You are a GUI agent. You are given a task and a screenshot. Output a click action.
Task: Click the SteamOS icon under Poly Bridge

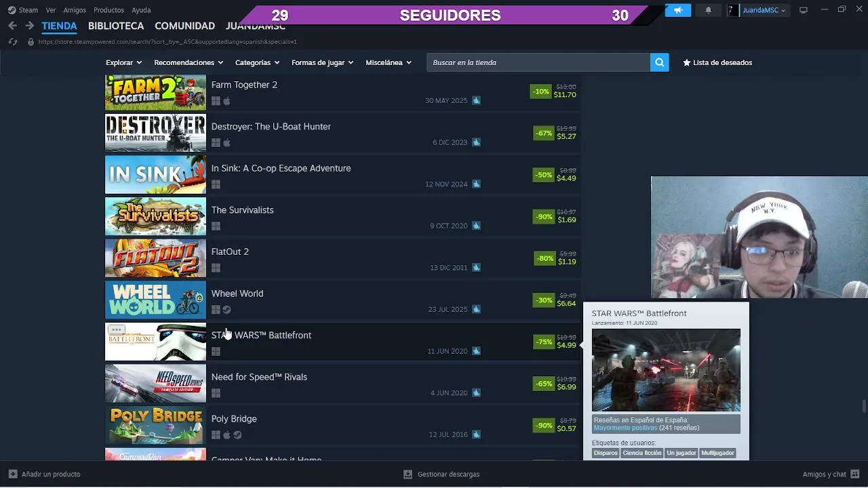point(237,435)
